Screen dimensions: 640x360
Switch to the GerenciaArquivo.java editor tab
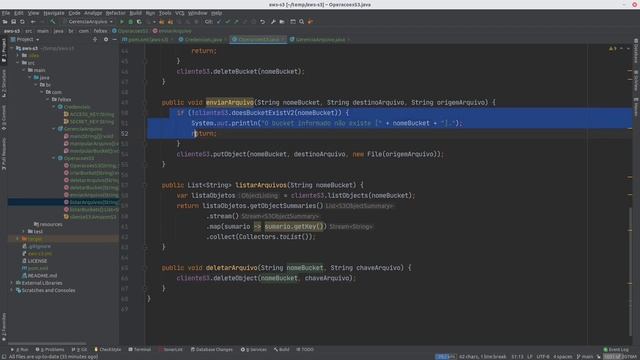point(320,40)
